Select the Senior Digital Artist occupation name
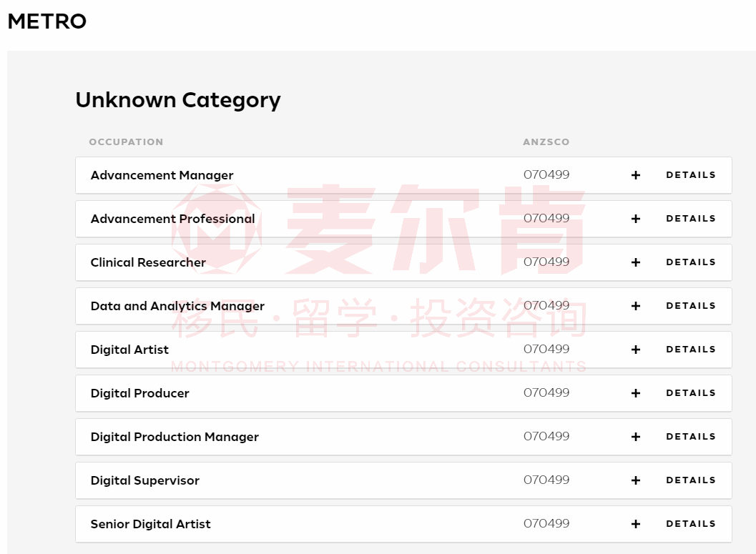Viewport: 756px width, 554px height. 150,524
